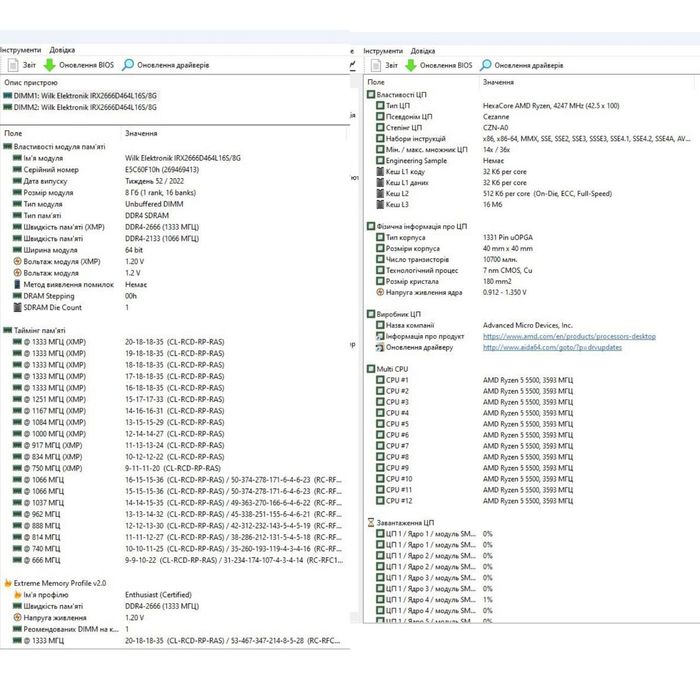Click driver update magnifier icon in left window

[x=128, y=65]
